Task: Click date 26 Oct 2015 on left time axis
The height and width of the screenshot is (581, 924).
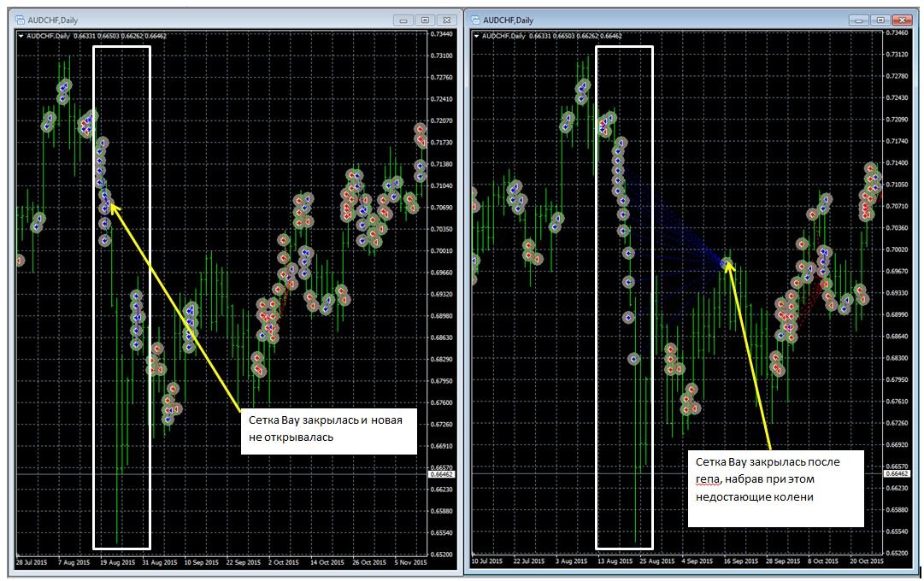Action: 369,562
